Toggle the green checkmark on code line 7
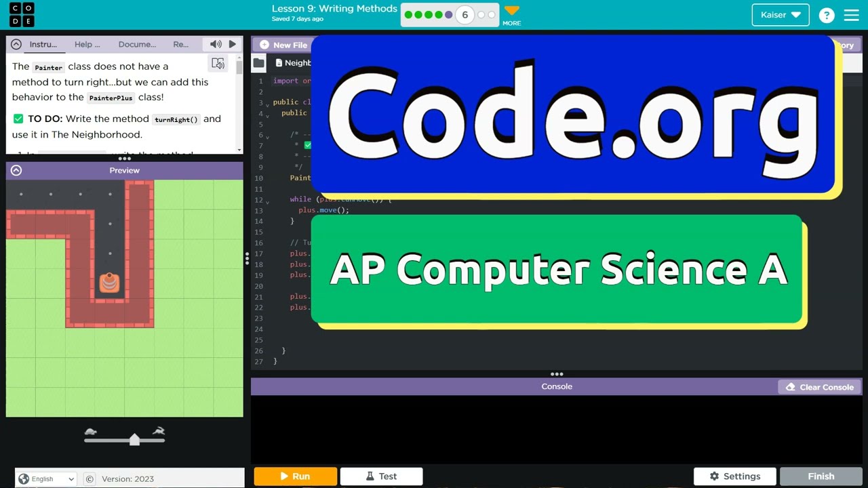The image size is (868, 488). (x=307, y=145)
